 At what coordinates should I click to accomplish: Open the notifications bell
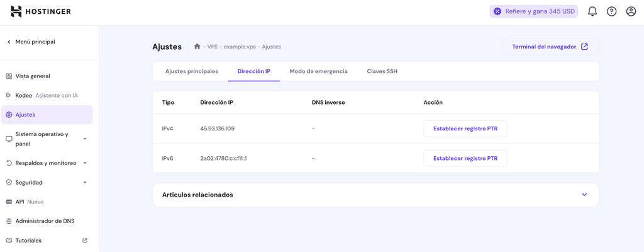point(592,11)
